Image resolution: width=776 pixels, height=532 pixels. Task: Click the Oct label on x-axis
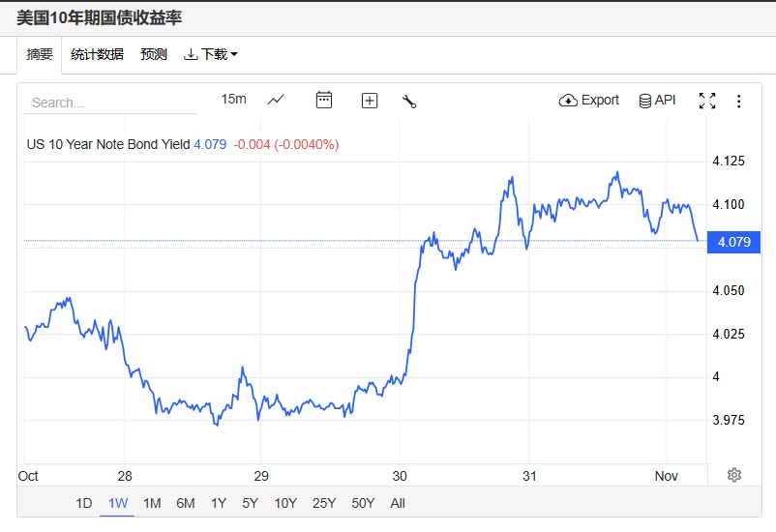pyautogui.click(x=28, y=476)
